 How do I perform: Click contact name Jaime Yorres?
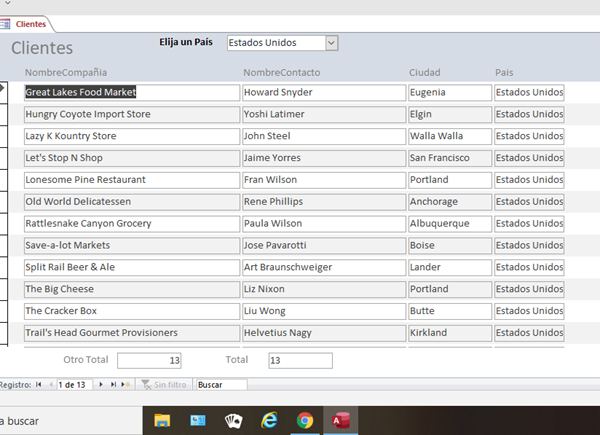pos(324,158)
